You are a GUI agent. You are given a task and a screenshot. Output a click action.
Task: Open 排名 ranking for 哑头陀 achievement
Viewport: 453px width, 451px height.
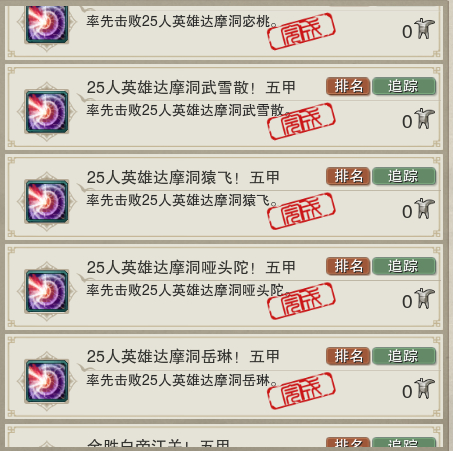tap(348, 266)
